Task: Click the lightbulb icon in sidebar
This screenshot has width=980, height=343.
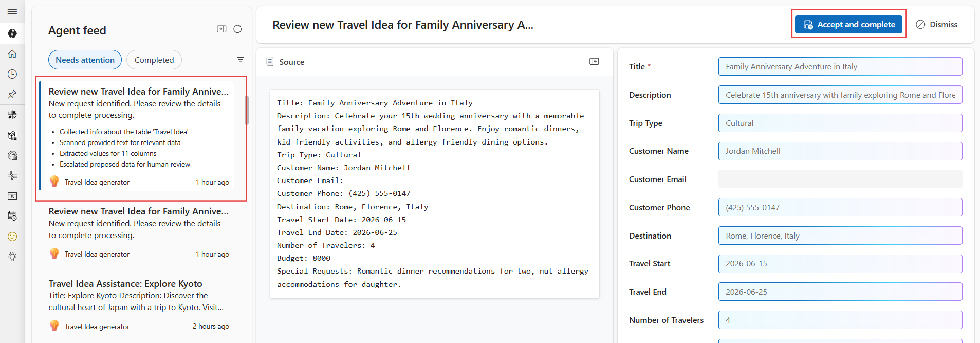Action: pyautogui.click(x=12, y=257)
